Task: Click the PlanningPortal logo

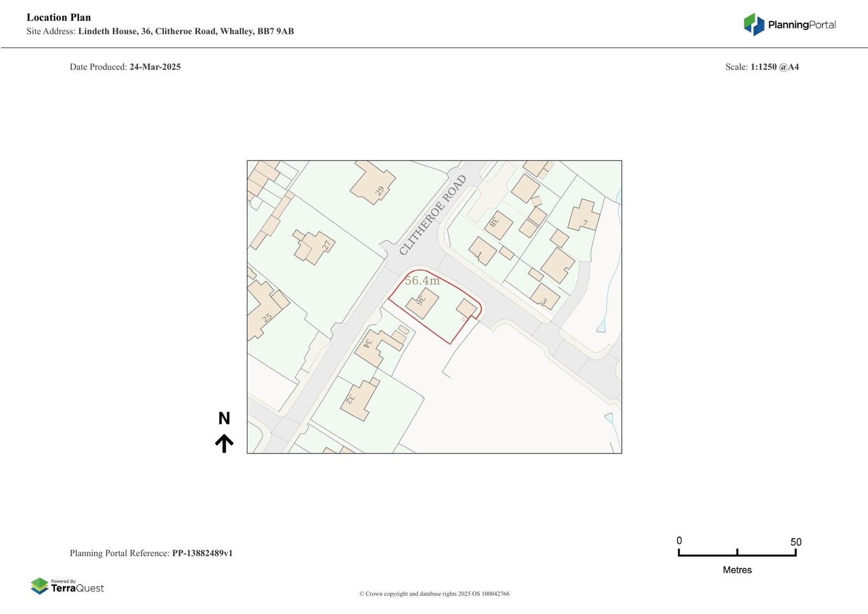Action: (789, 24)
